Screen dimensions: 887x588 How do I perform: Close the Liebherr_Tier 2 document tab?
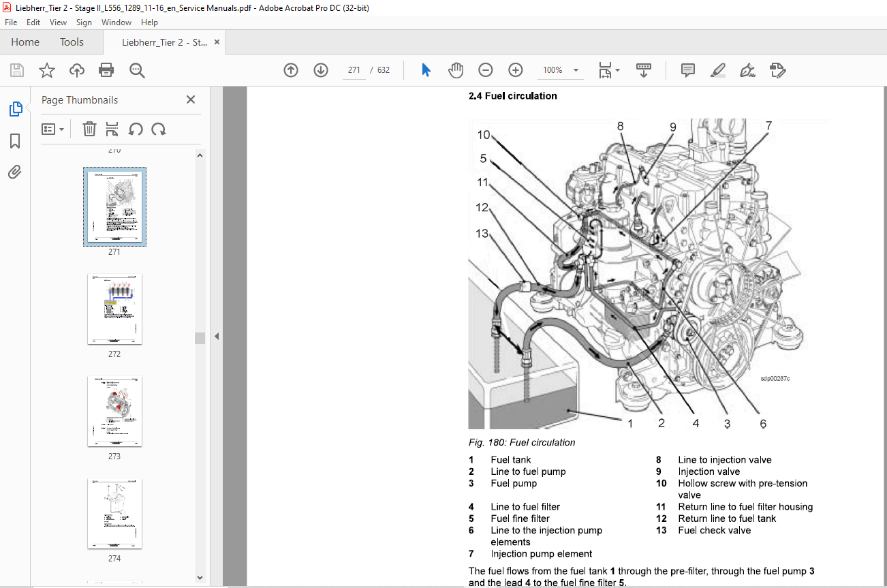[x=217, y=42]
